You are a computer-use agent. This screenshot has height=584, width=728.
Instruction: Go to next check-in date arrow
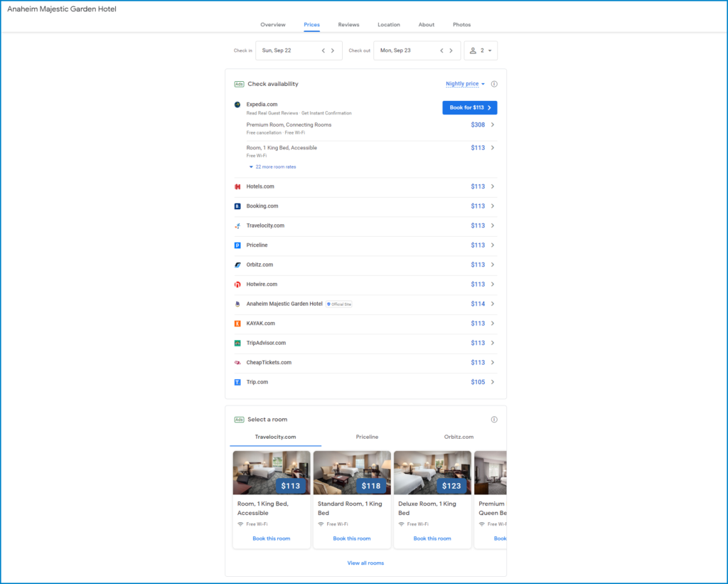[x=333, y=51]
